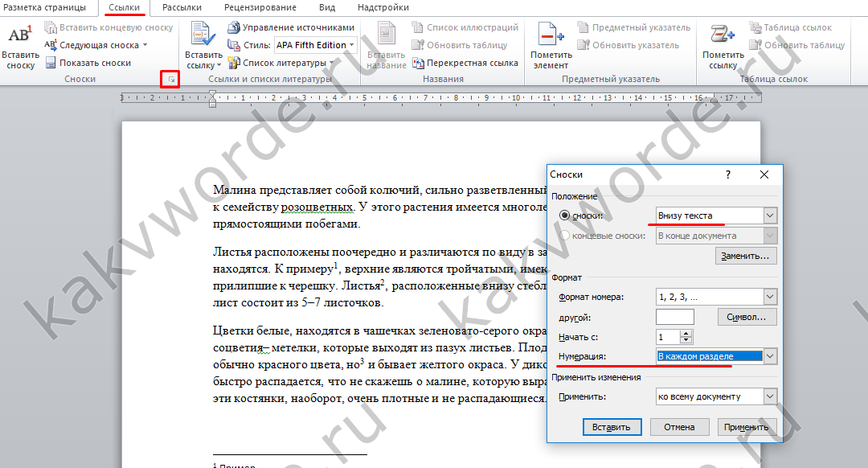Expand the Следующая сноска dropdown arrow
The width and height of the screenshot is (868, 468).
145,45
